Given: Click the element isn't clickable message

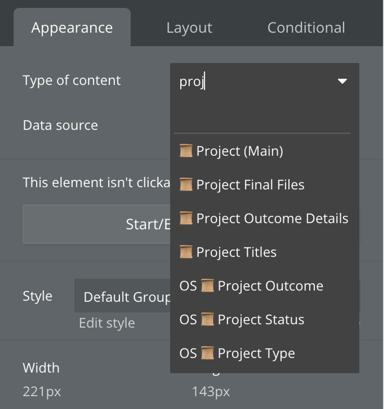Looking at the screenshot, I should [96, 183].
